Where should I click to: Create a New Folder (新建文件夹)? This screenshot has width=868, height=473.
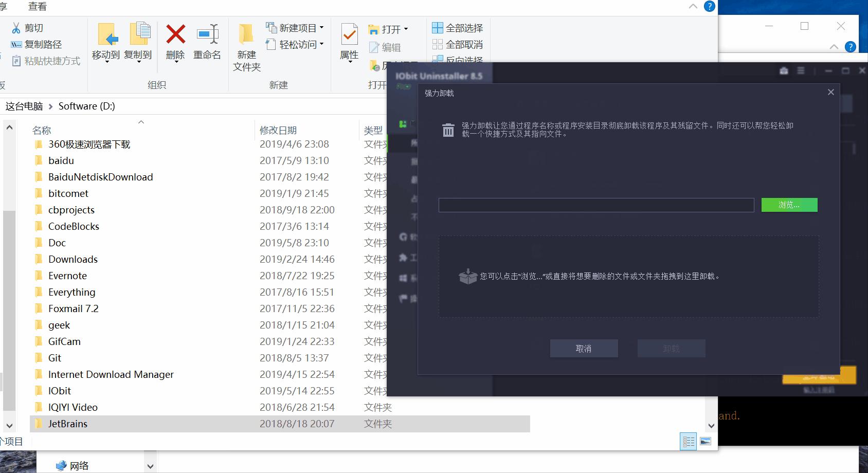247,47
